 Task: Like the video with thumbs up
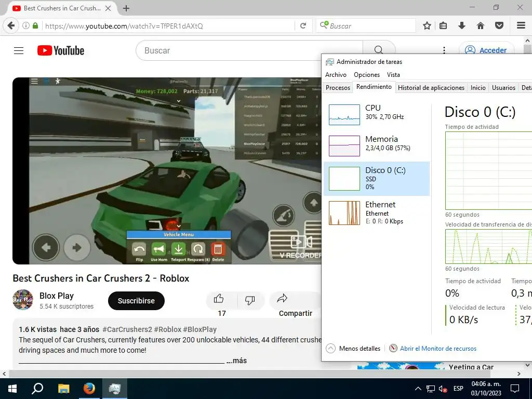(x=219, y=299)
